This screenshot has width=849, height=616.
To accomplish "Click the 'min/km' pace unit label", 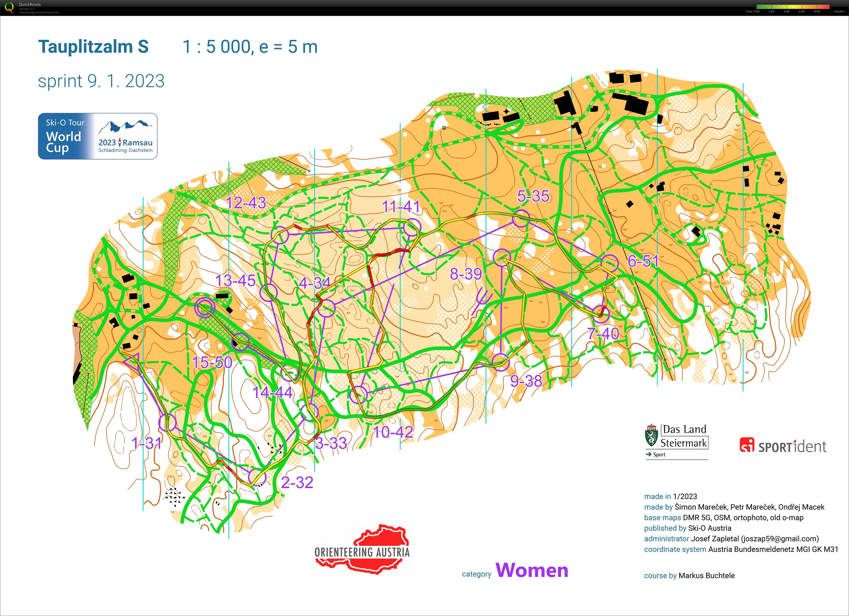I will 839,12.
